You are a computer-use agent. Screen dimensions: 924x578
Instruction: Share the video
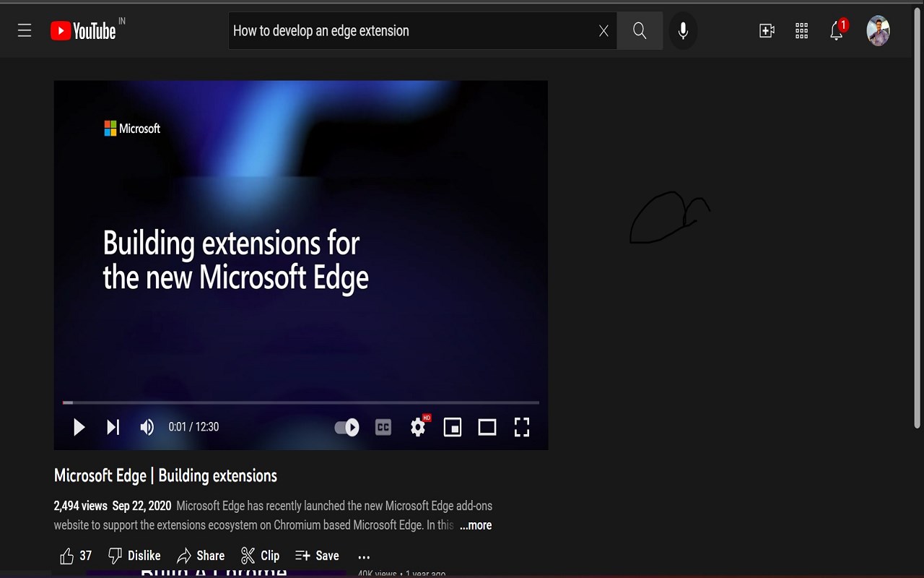click(x=201, y=556)
